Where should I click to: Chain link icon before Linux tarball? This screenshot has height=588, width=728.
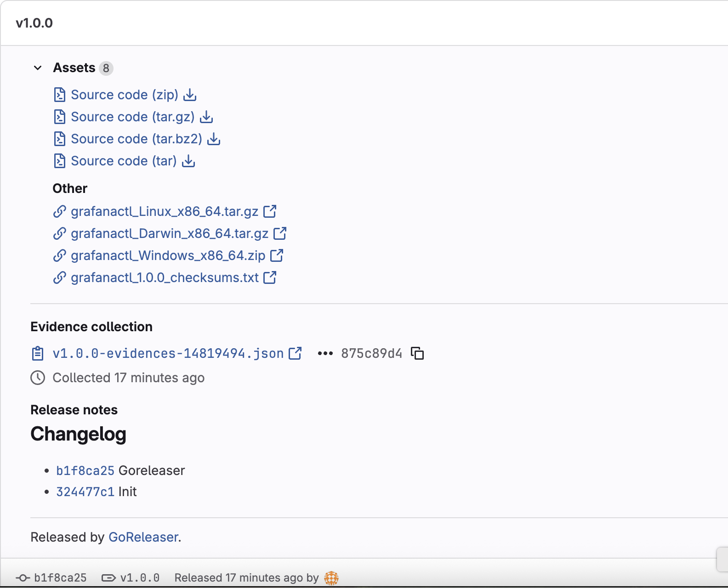click(x=60, y=211)
